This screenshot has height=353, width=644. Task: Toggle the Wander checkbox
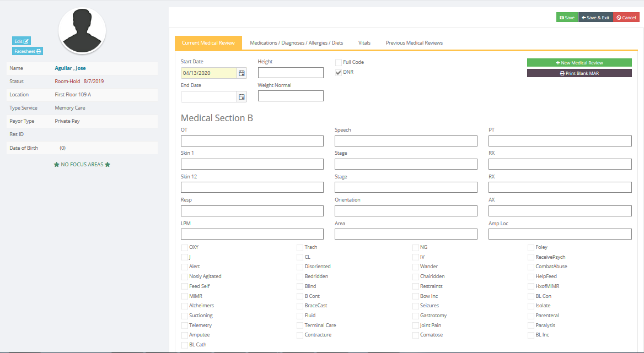point(416,267)
